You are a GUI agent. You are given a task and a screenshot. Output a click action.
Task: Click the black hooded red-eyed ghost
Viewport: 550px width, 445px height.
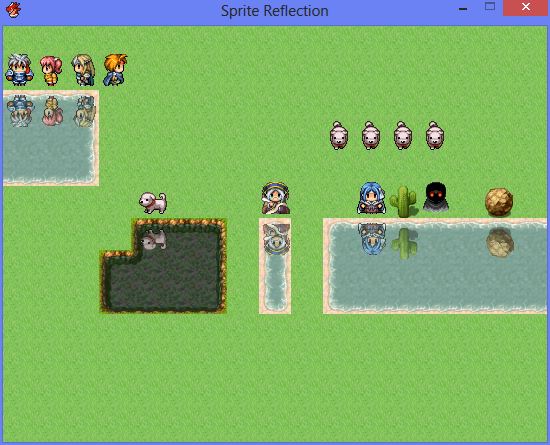[436, 197]
